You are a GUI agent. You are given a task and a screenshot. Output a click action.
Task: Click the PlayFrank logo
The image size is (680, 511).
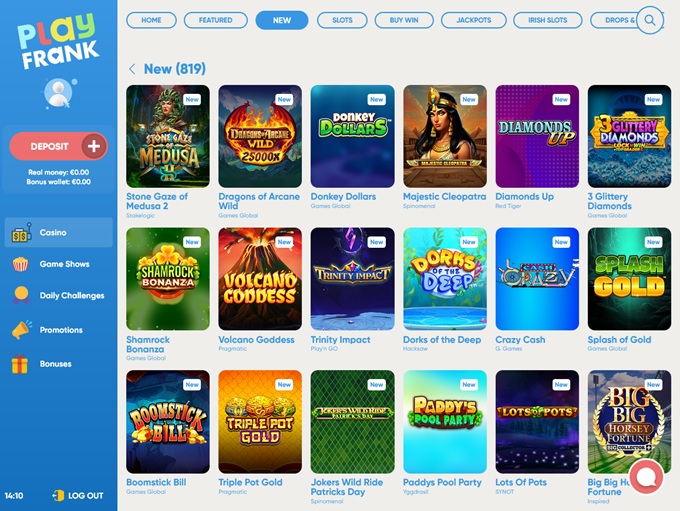point(58,41)
